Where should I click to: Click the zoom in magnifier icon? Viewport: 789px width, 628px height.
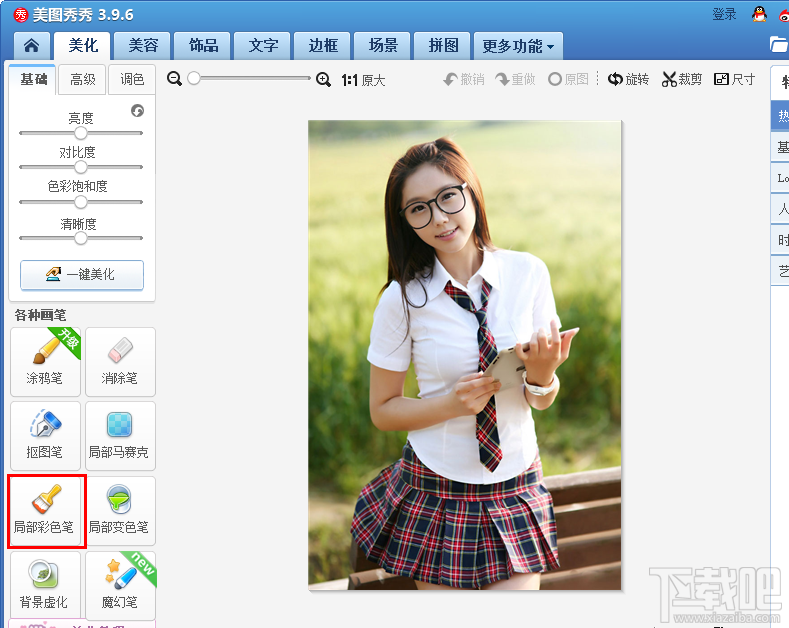pyautogui.click(x=323, y=79)
